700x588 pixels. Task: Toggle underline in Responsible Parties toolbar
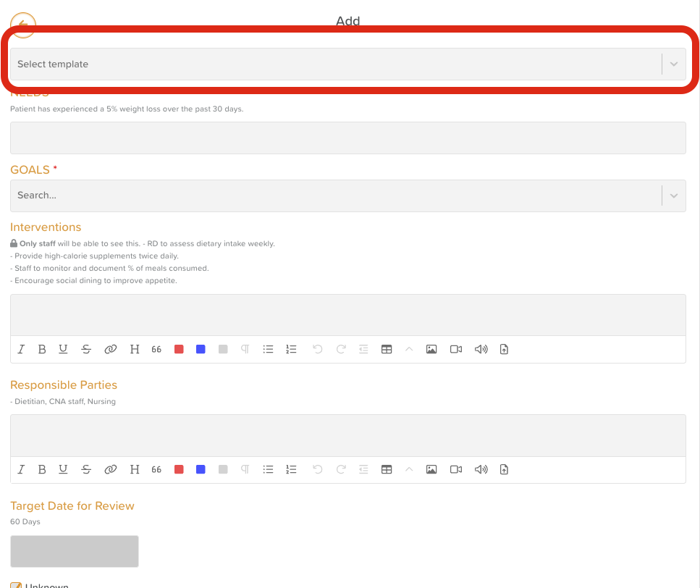(x=63, y=469)
